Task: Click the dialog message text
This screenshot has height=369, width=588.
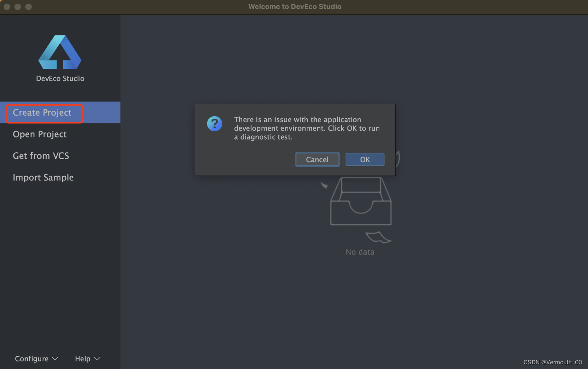Action: [x=307, y=128]
